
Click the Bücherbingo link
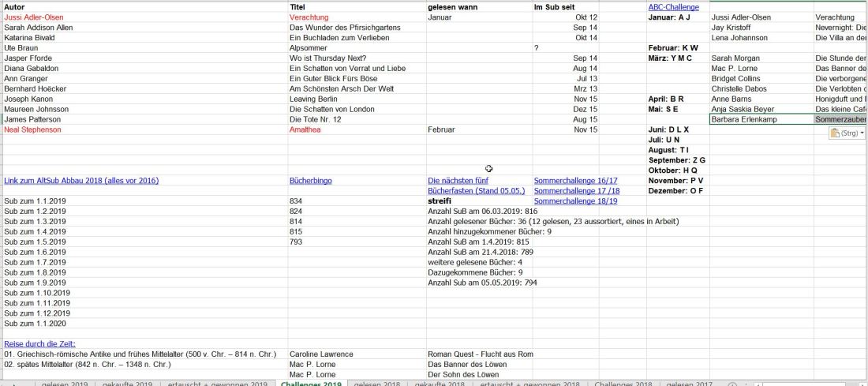[x=310, y=181]
